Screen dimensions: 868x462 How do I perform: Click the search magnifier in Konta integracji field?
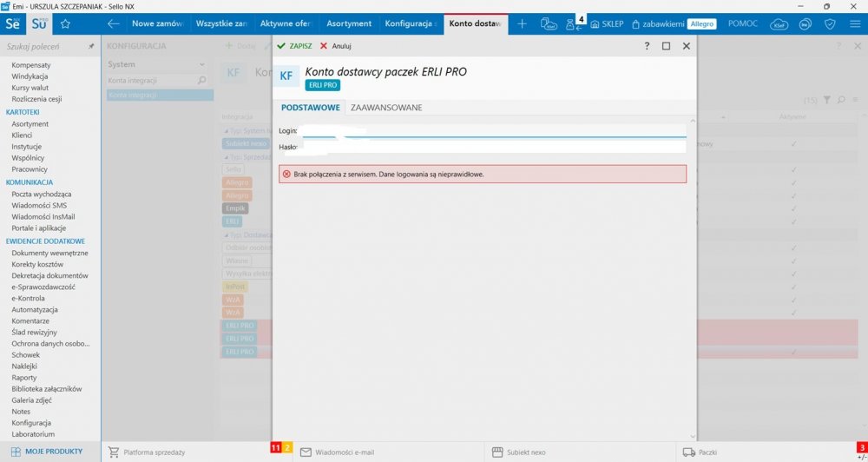point(202,80)
